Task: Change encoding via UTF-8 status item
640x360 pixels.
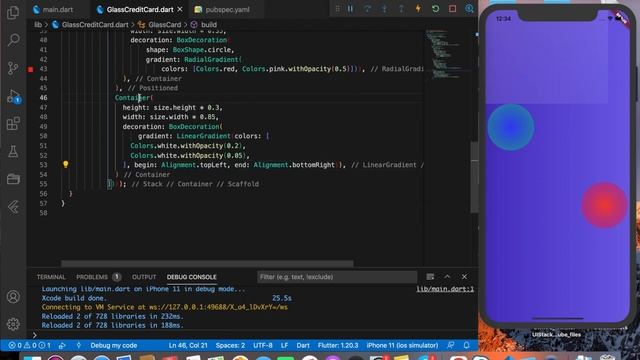Action: 263,345
